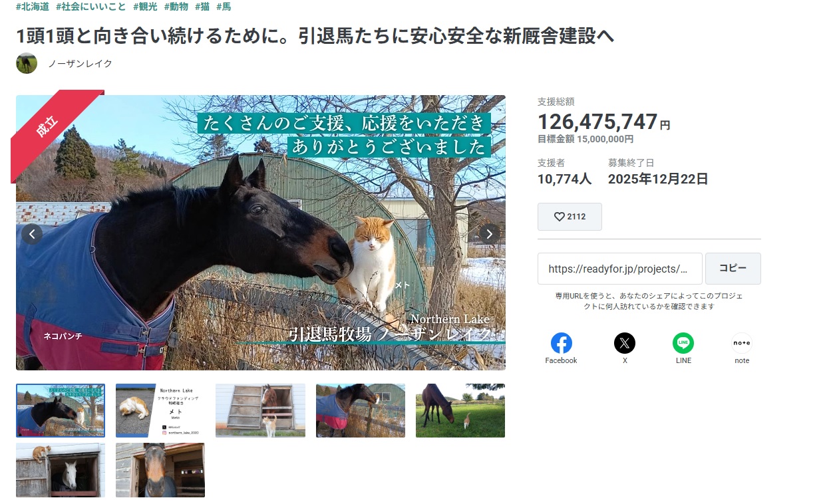Share the project via LINE icon
831x504 pixels.
[683, 348]
